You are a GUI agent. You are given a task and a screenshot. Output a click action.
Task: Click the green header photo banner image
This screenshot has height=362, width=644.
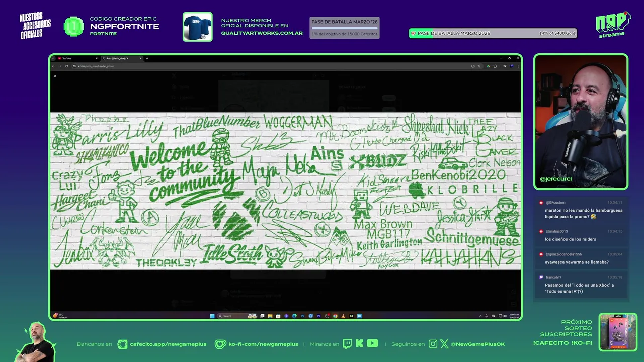(x=285, y=191)
